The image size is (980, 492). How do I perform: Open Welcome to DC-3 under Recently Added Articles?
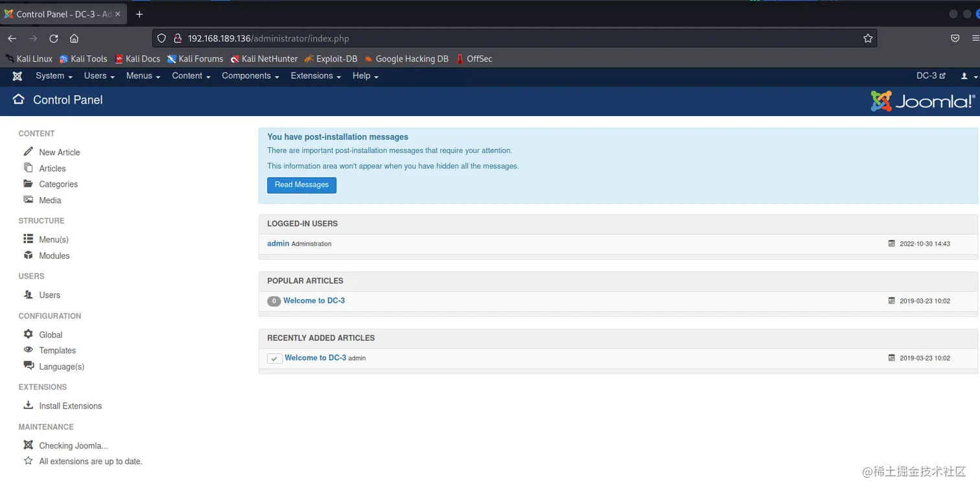point(315,358)
